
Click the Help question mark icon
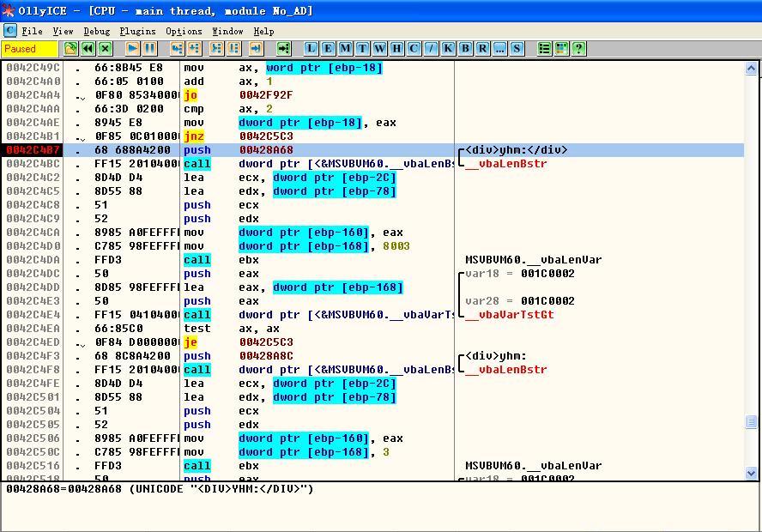point(578,49)
